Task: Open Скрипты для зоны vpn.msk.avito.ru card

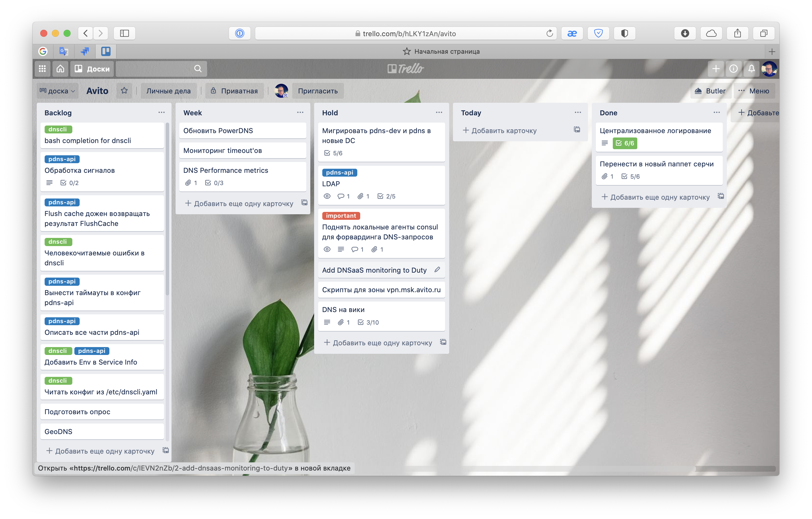Action: click(x=381, y=290)
